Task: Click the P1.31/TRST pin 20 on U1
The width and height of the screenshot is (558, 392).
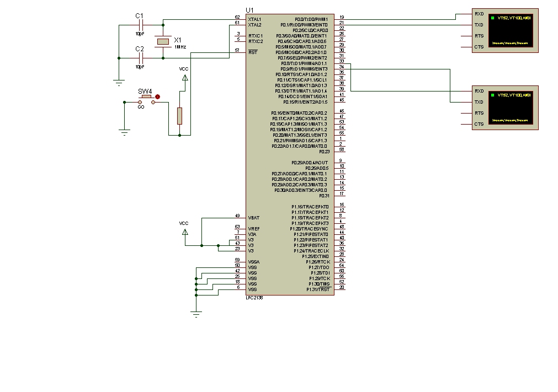Action: [x=342, y=289]
